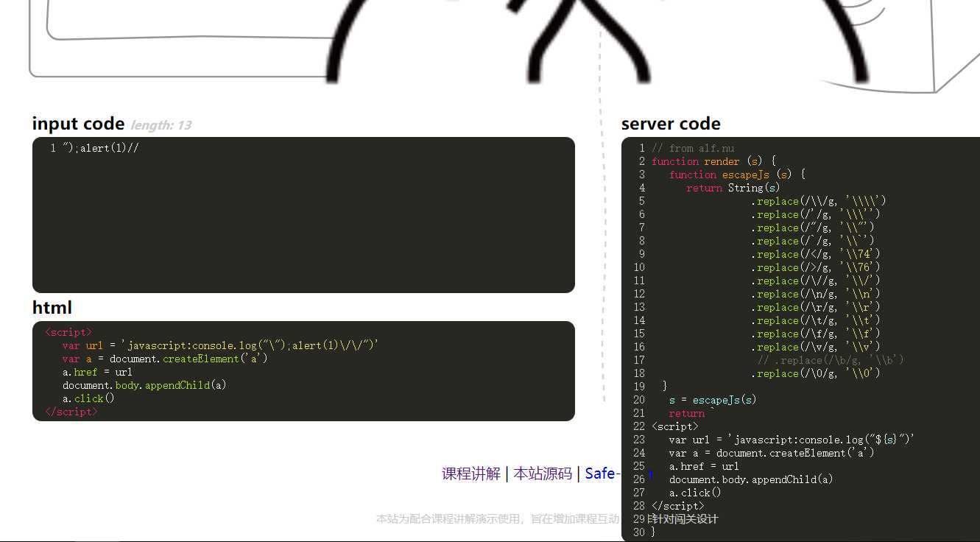Click inside the input code editor area
980x542 pixels.
303,215
